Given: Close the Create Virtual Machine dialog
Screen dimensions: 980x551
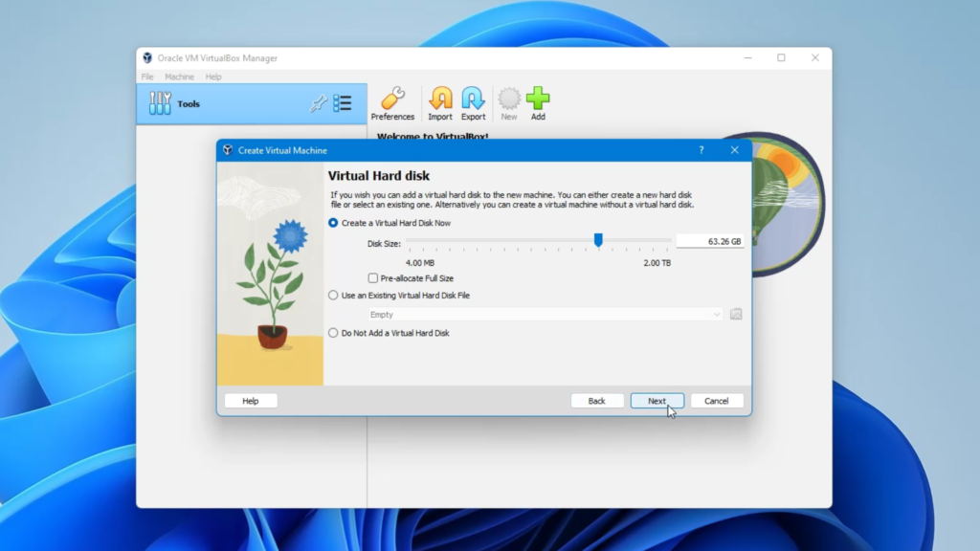Looking at the screenshot, I should (734, 150).
